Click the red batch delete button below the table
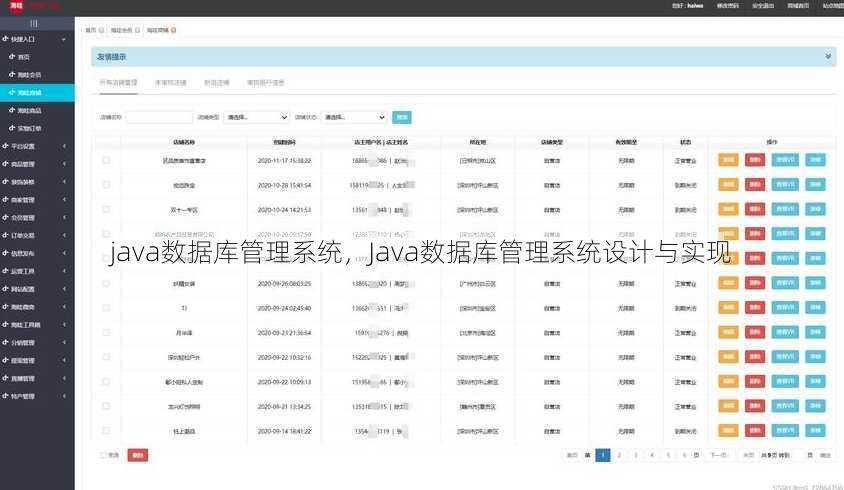 [x=138, y=455]
